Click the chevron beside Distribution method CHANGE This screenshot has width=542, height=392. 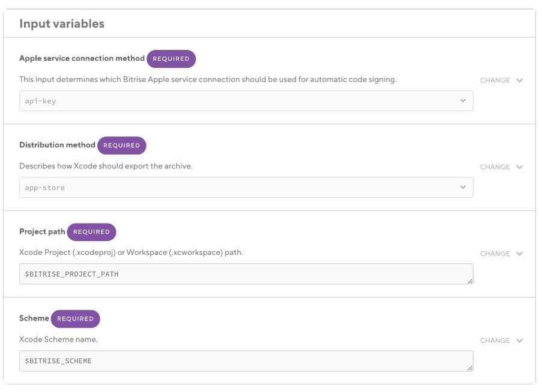(x=520, y=167)
